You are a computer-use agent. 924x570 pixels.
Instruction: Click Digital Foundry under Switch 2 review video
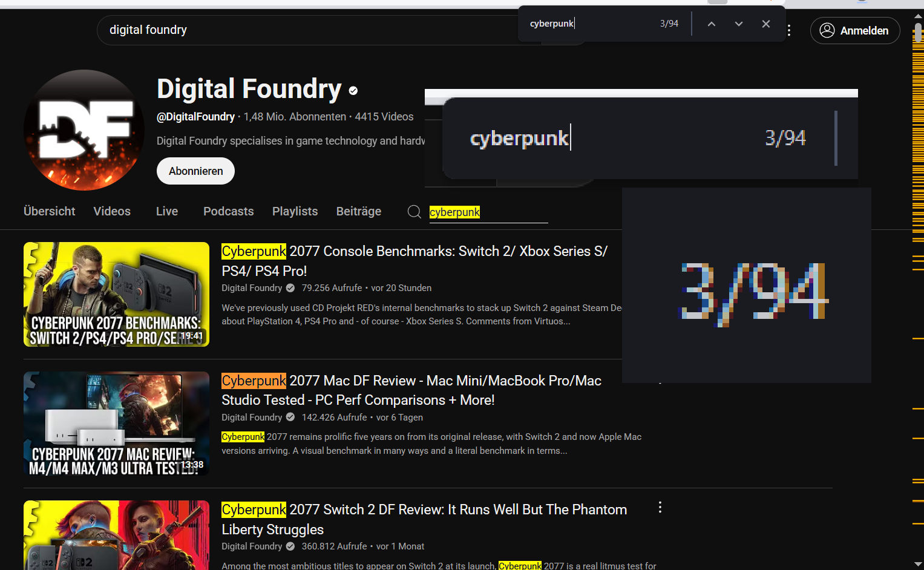click(252, 546)
